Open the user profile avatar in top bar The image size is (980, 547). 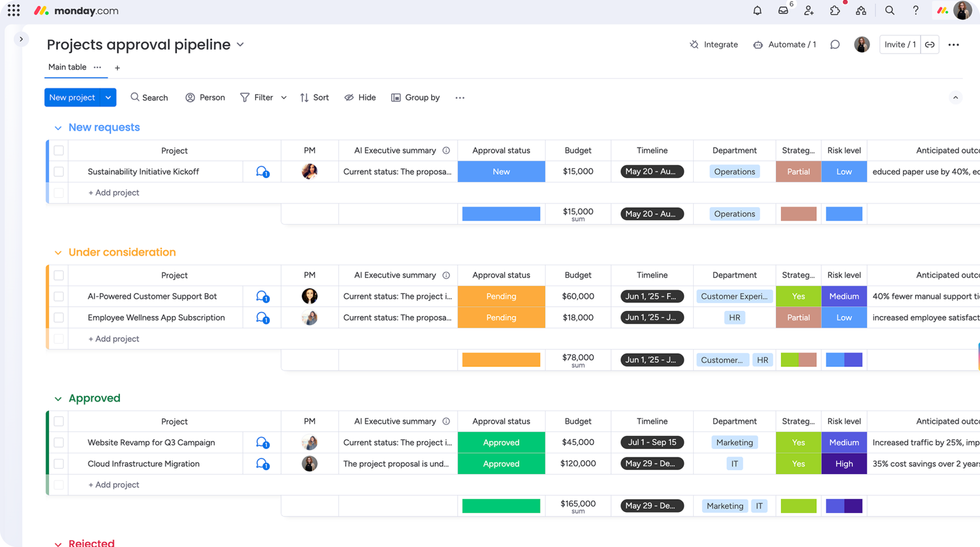click(963, 11)
